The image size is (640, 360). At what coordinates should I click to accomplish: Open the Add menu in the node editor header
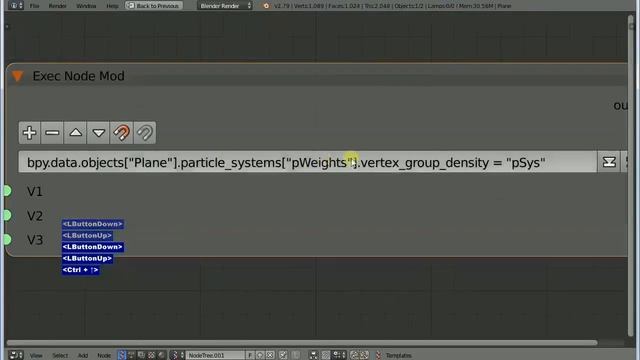tap(83, 356)
